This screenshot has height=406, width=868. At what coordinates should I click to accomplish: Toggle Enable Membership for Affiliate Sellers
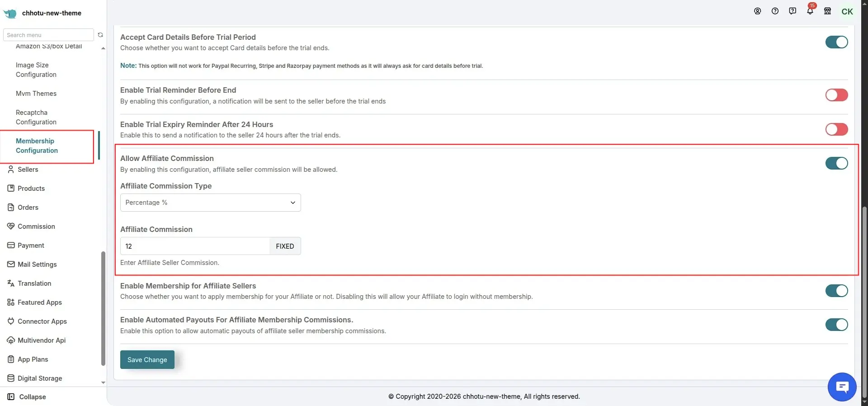point(836,291)
